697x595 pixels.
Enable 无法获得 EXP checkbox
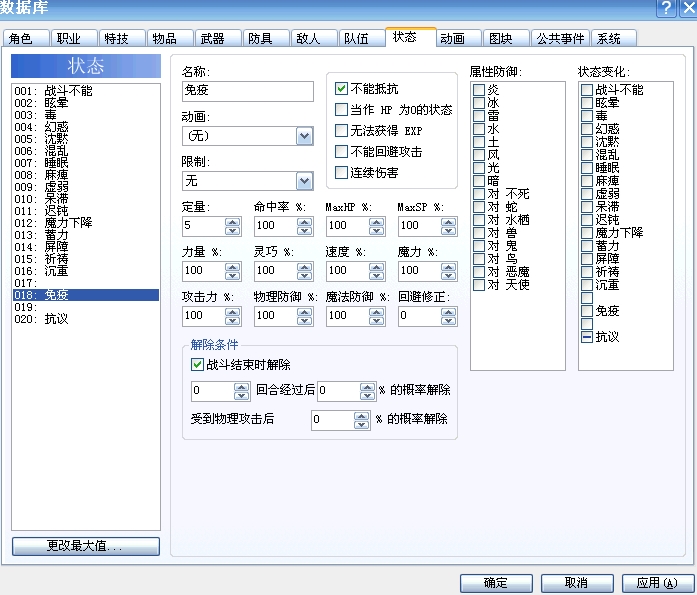pyautogui.click(x=341, y=130)
